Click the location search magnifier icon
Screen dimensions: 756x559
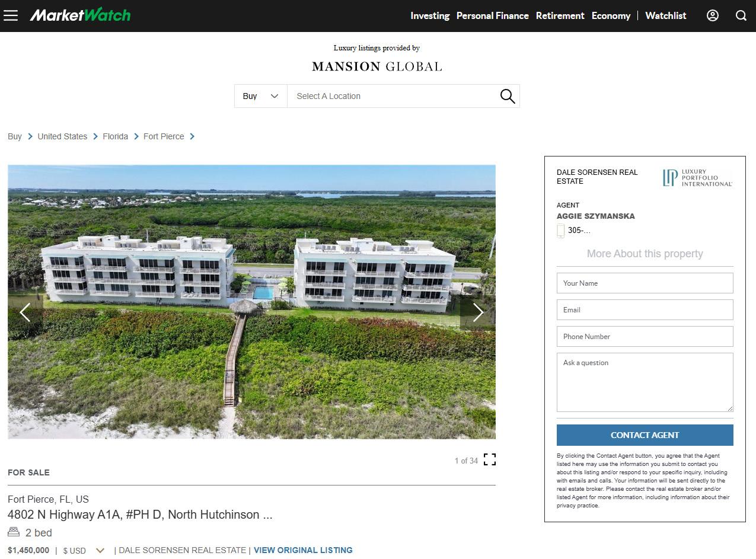[507, 96]
